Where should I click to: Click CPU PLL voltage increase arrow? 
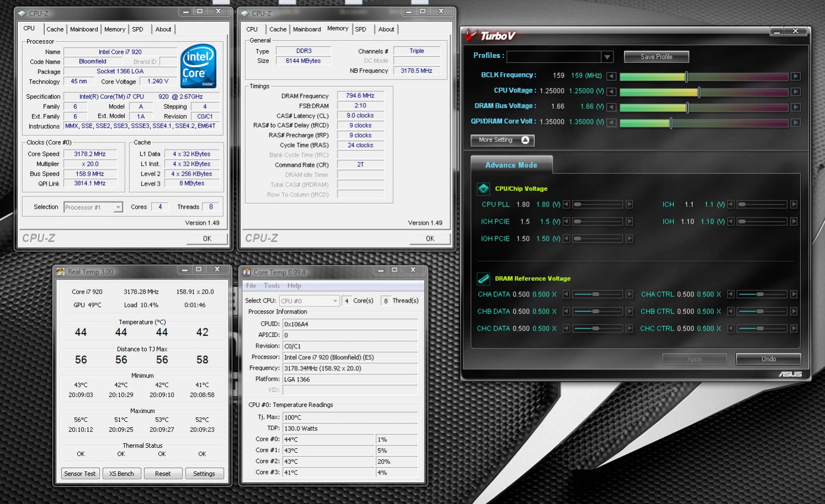pyautogui.click(x=629, y=204)
